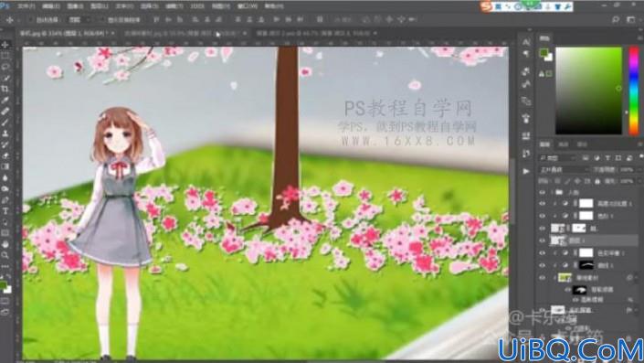Select the Eyedropper tool
644x363 pixels.
point(5,100)
